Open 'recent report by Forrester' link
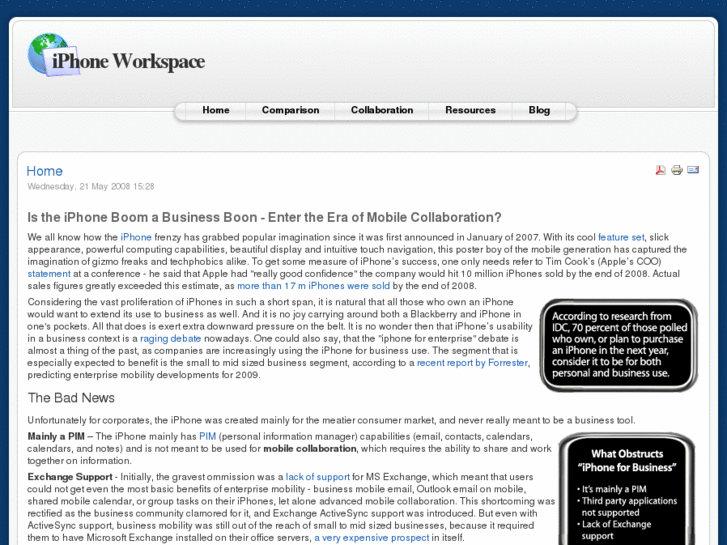This screenshot has width=727, height=545. (x=472, y=363)
